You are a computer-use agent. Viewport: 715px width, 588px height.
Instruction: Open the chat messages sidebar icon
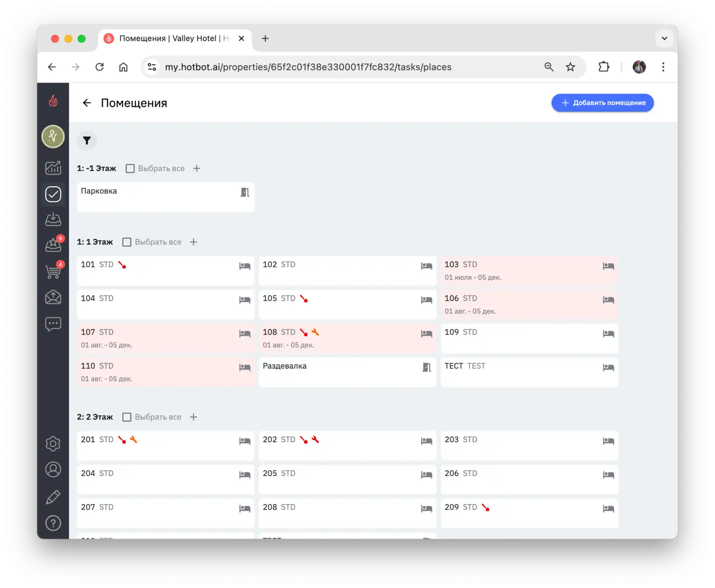(53, 324)
